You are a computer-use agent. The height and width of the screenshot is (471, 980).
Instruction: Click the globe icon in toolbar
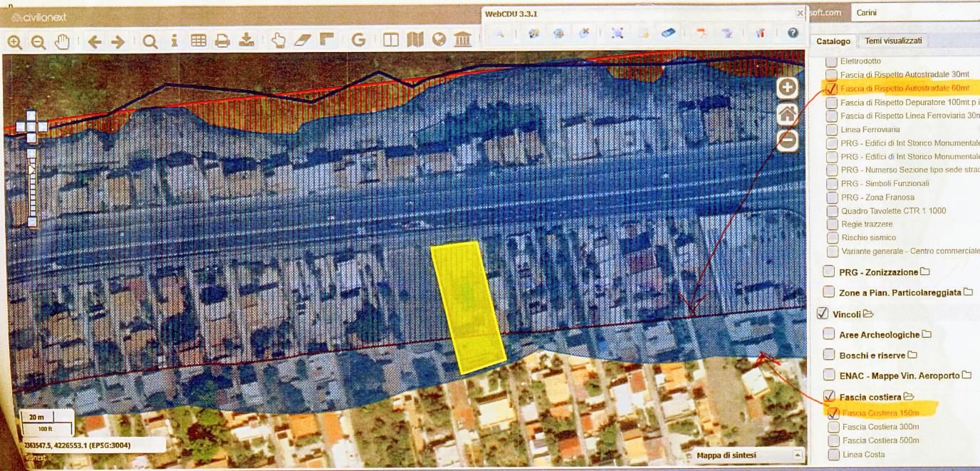[x=439, y=40]
